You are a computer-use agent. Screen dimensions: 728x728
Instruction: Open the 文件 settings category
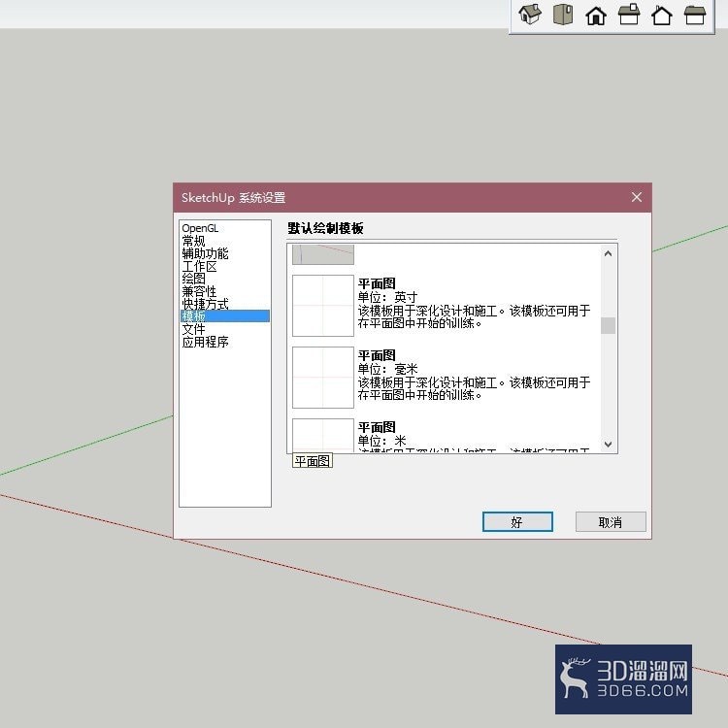[193, 329]
